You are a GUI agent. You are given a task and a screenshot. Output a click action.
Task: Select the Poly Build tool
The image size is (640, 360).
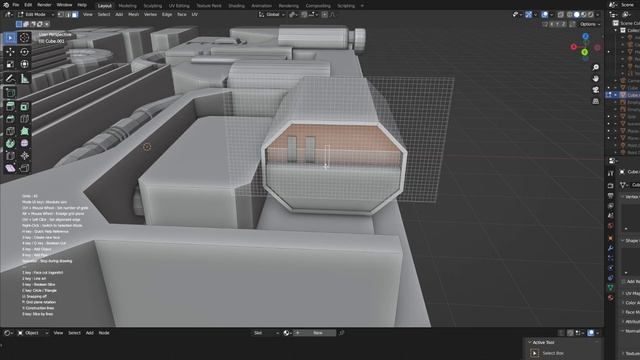pyautogui.click(x=24, y=131)
